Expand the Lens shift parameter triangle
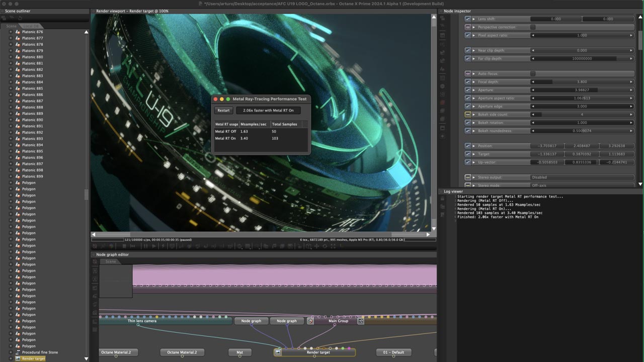The image size is (644, 362). pyautogui.click(x=474, y=19)
